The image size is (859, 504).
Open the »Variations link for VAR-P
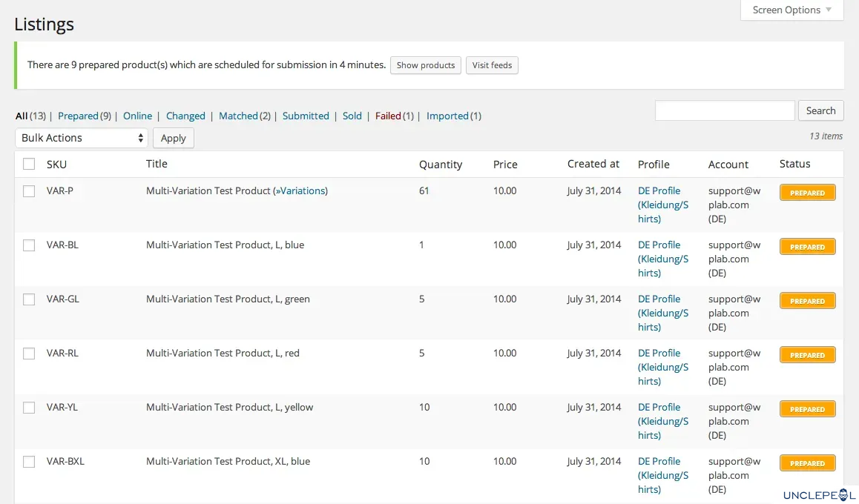[300, 191]
